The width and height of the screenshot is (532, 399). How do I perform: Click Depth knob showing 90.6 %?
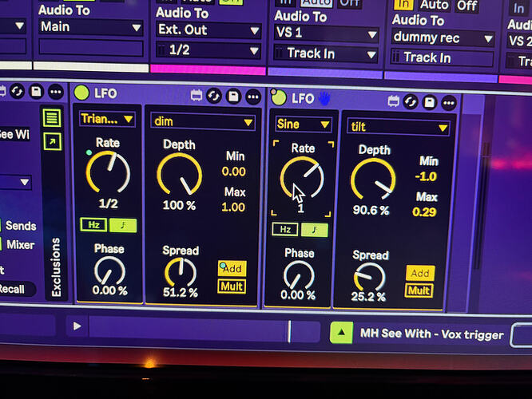[x=373, y=180]
